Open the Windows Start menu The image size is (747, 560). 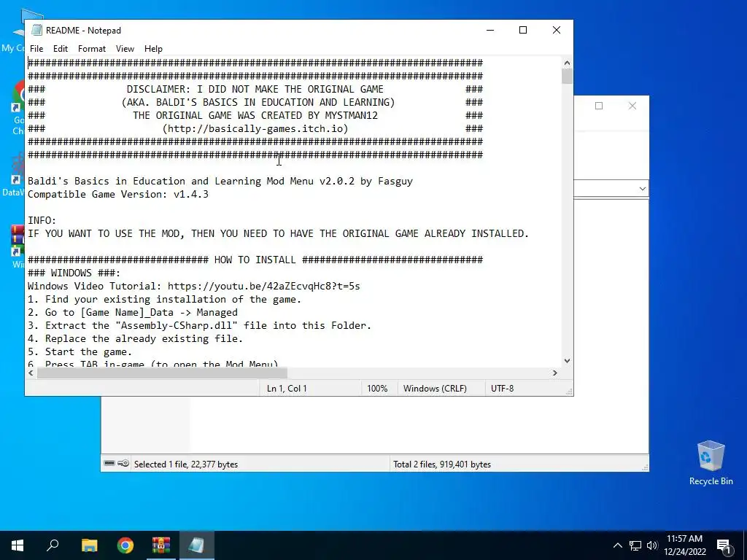click(x=18, y=545)
